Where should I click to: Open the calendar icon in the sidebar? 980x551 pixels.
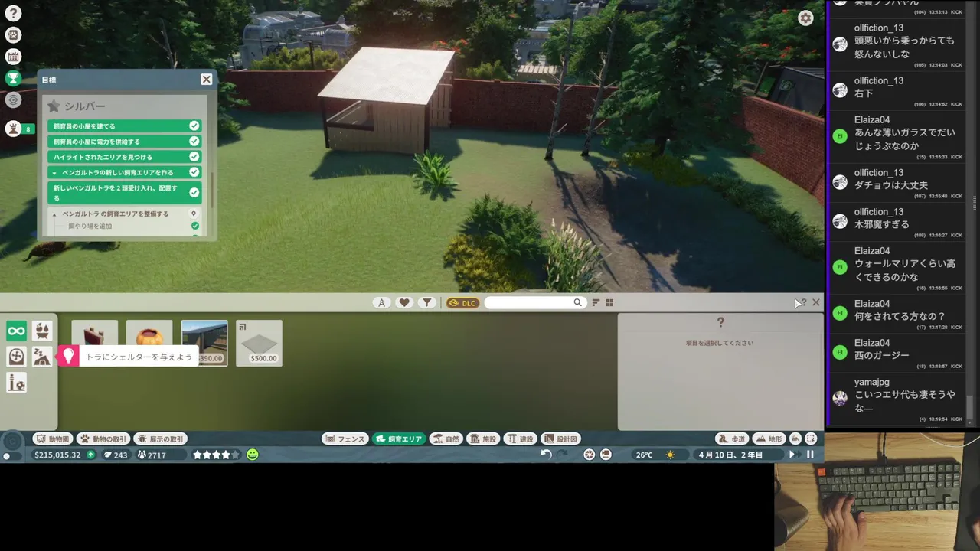tap(13, 56)
